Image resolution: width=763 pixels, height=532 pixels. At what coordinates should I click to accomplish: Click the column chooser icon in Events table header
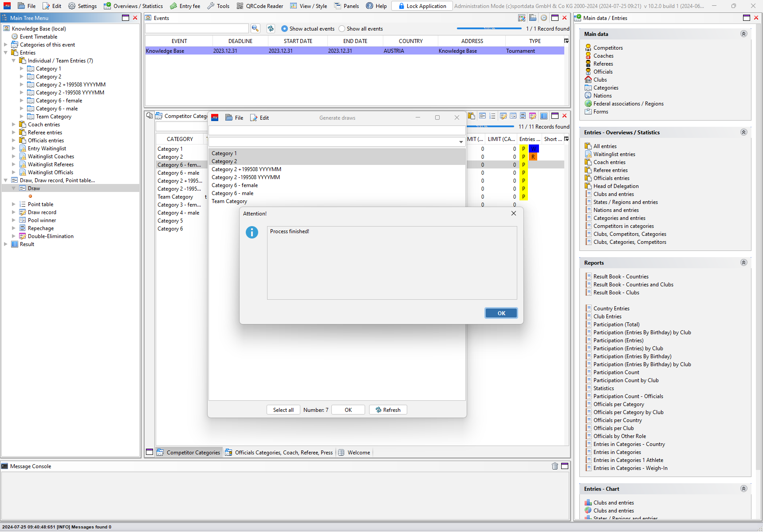tap(566, 41)
